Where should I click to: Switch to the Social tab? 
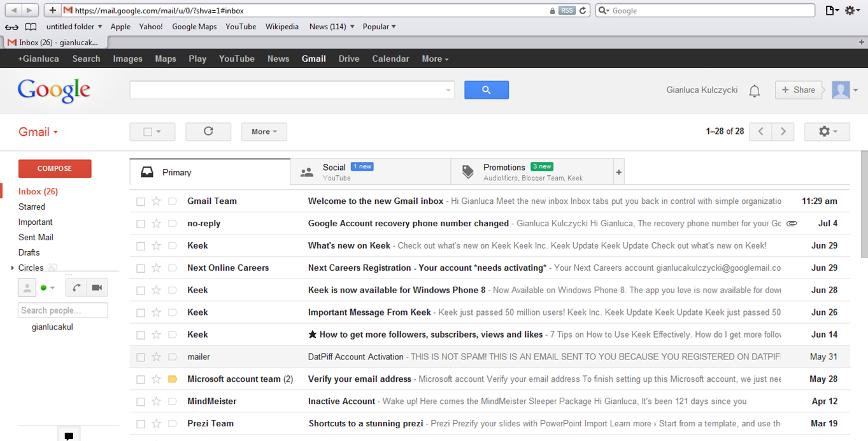371,172
